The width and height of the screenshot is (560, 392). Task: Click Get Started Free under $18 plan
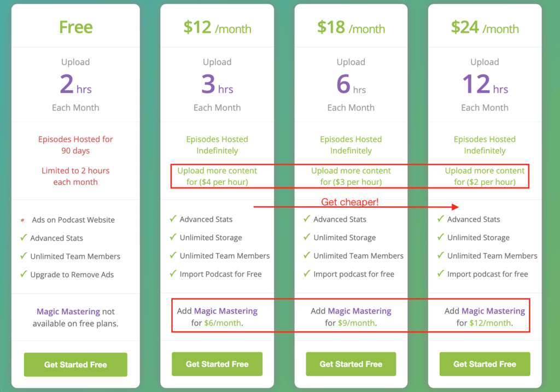[x=351, y=364]
